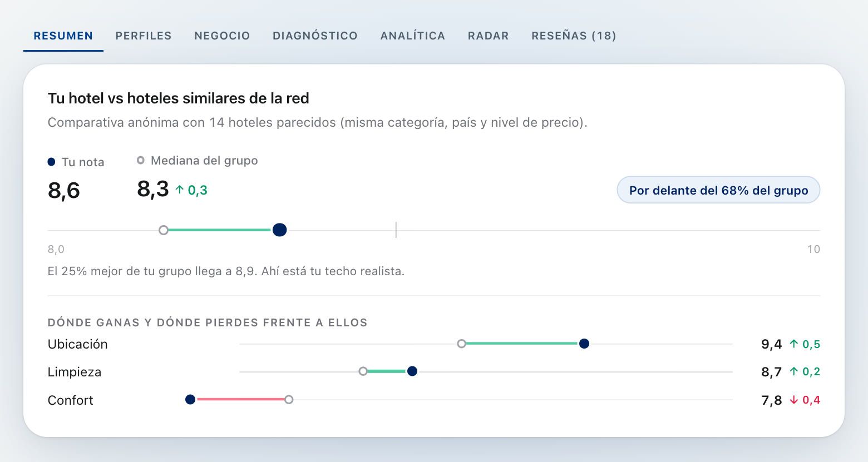Click the 'Limpieza' row label

tap(75, 372)
